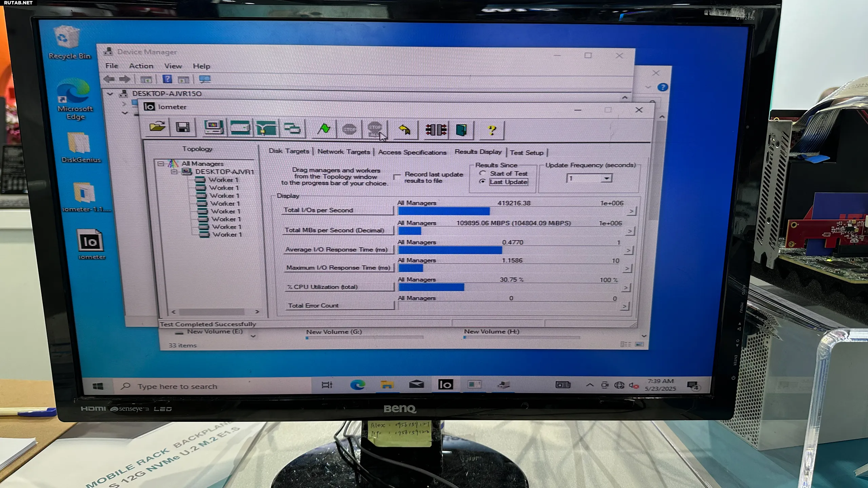This screenshot has height=488, width=868.
Task: Switch to Network Targets tab
Action: (x=343, y=152)
